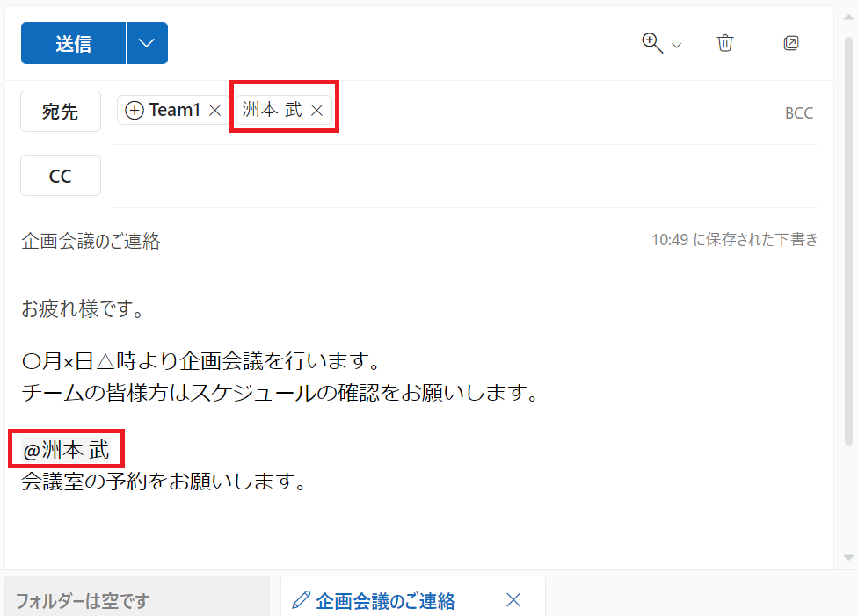The width and height of the screenshot is (858, 616).
Task: Click the 10:49 に保存された下書き status
Action: [x=734, y=240]
